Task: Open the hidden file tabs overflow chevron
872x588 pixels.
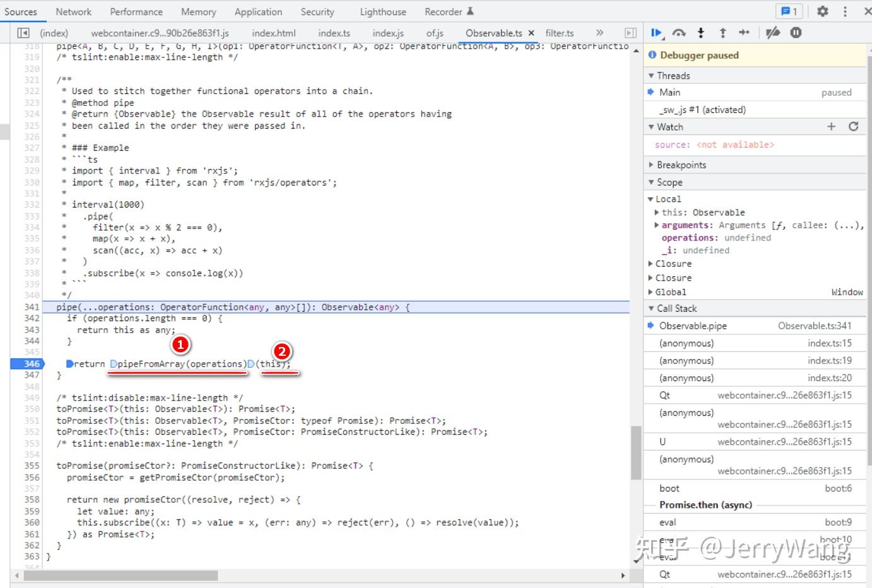Action: point(599,33)
